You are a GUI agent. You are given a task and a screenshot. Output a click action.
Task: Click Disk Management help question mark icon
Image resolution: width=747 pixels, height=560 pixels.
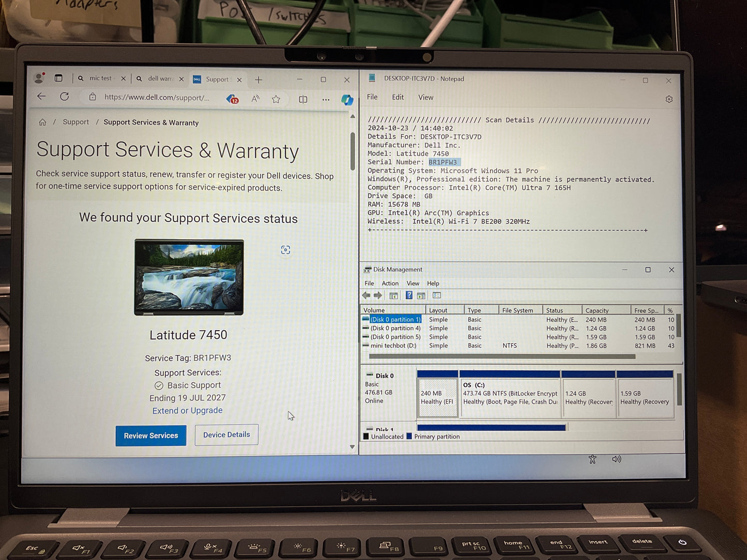(409, 295)
